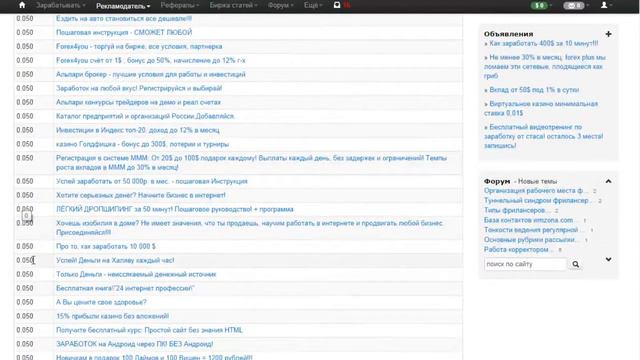Open 'Про то, как заработать 10 000 $' link

coord(106,246)
